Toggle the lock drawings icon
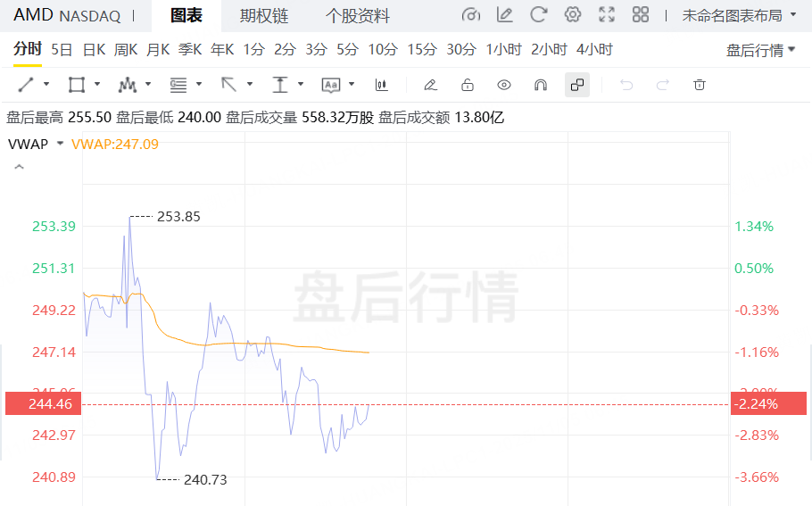 tap(467, 85)
